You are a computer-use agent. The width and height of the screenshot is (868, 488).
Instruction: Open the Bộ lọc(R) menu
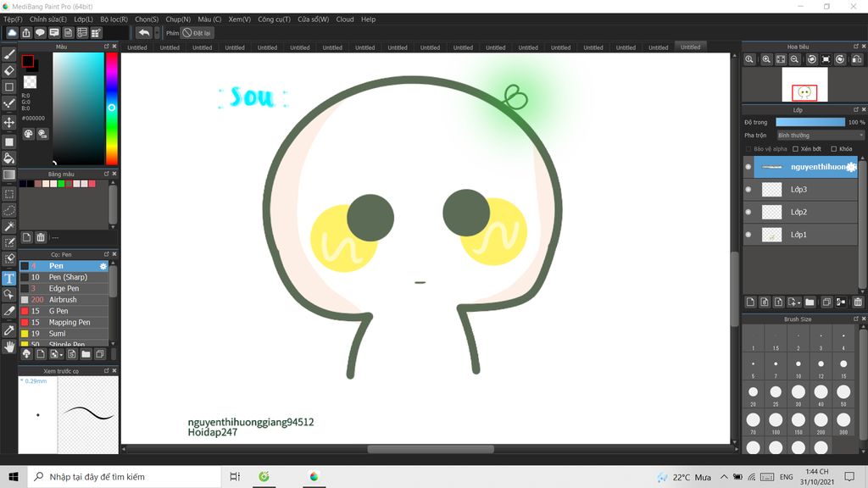[x=114, y=19]
